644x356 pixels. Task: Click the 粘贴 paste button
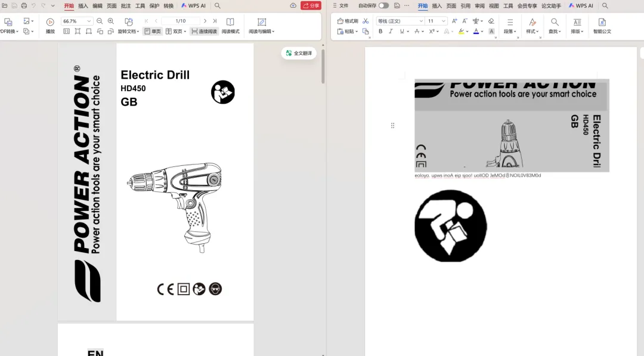(x=348, y=31)
